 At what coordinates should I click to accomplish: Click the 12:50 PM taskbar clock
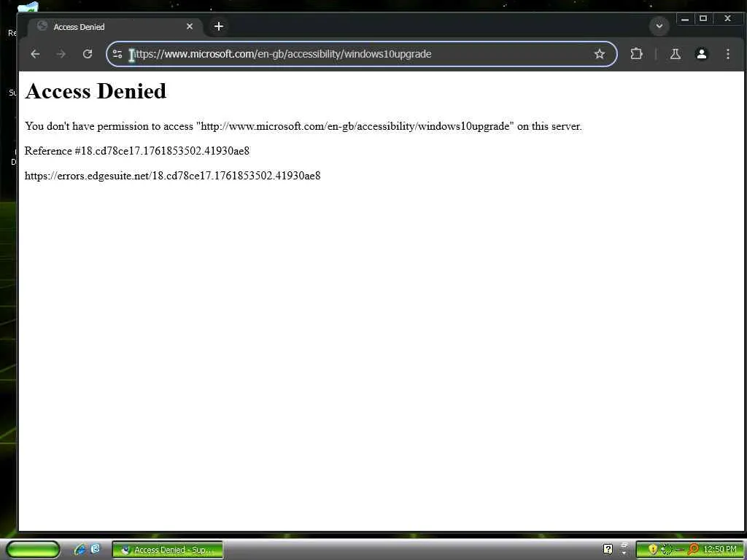[720, 550]
